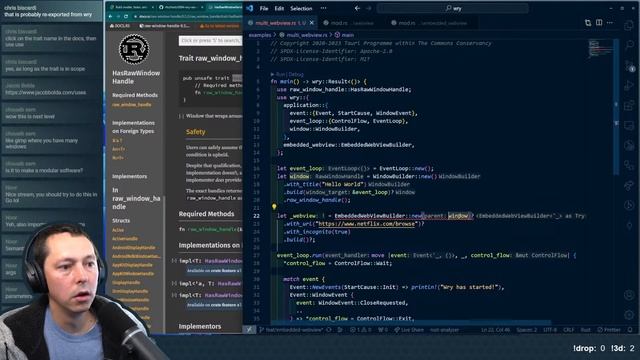Open the Run and Debug view in the activity bar
The width and height of the screenshot is (640, 360).
point(629,85)
